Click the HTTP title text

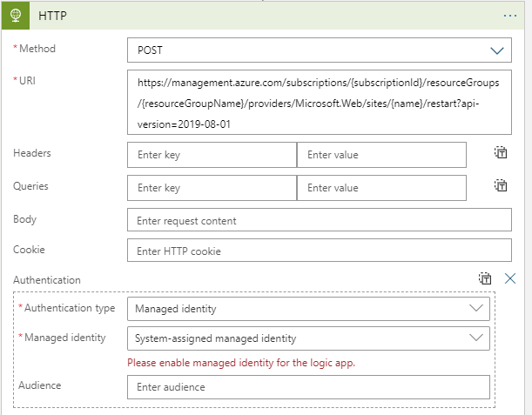(x=52, y=16)
